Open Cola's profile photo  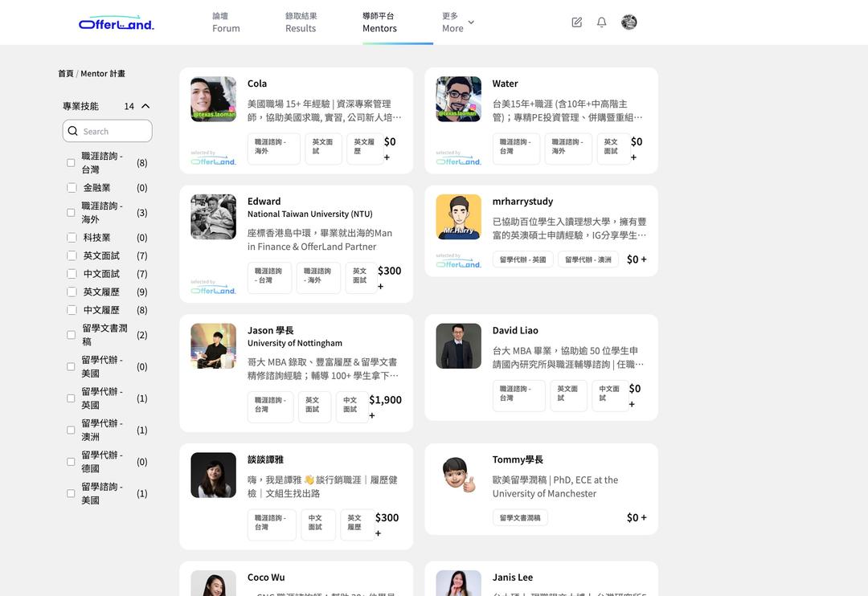click(213, 99)
